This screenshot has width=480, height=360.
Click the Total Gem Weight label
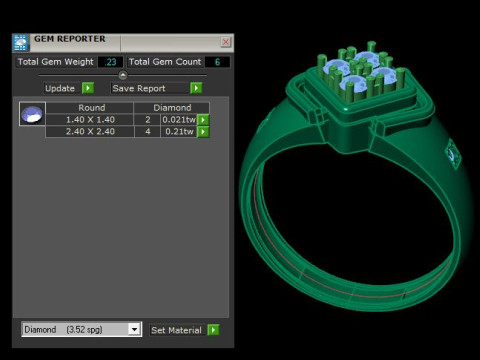coord(56,62)
